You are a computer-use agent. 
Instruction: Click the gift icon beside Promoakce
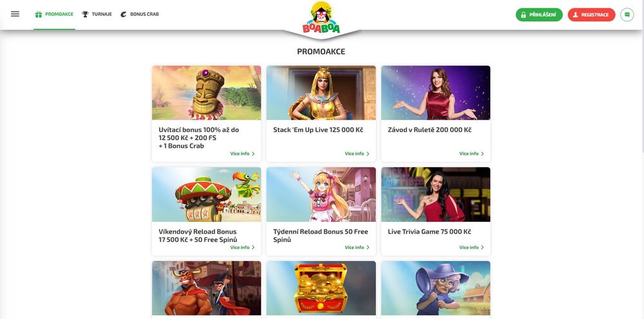[39, 14]
